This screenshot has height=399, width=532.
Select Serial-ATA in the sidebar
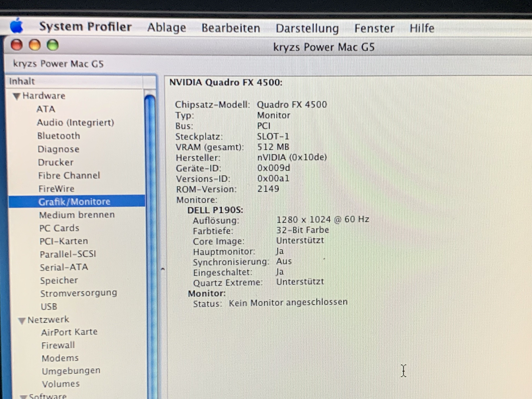pyautogui.click(x=64, y=267)
